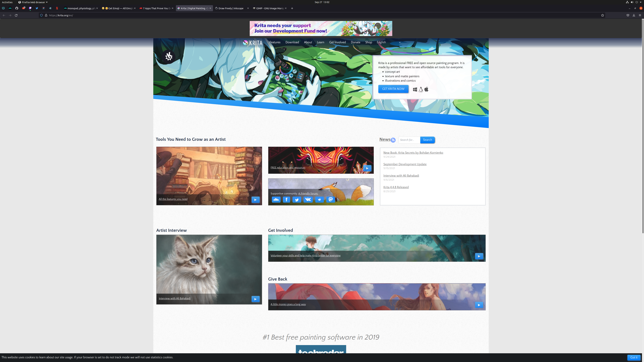Click Activities in the top bar
This screenshot has height=362, width=644.
[7, 2]
